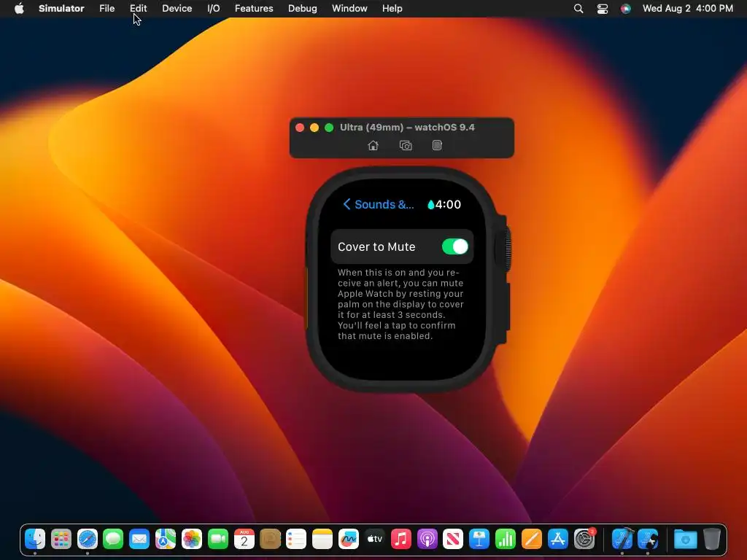This screenshot has height=560, width=747.
Task: Open Maps from the Dock
Action: (166, 539)
